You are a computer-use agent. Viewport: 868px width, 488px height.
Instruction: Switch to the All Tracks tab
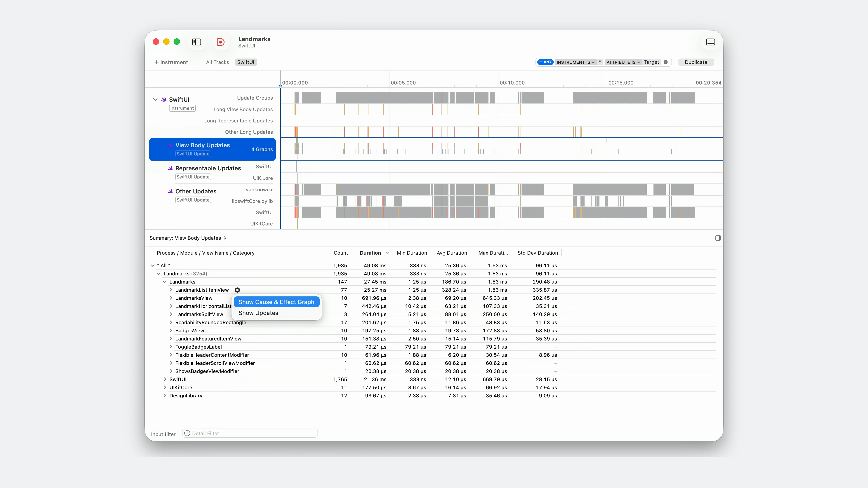[217, 62]
